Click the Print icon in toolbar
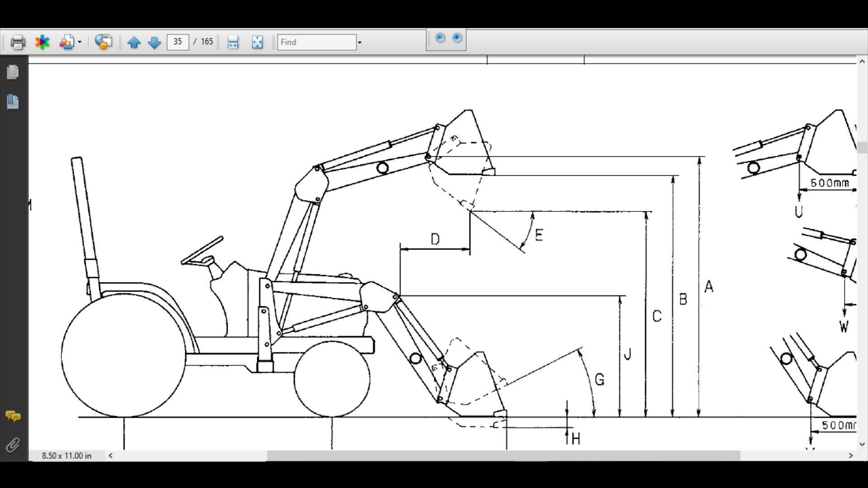 tap(18, 42)
